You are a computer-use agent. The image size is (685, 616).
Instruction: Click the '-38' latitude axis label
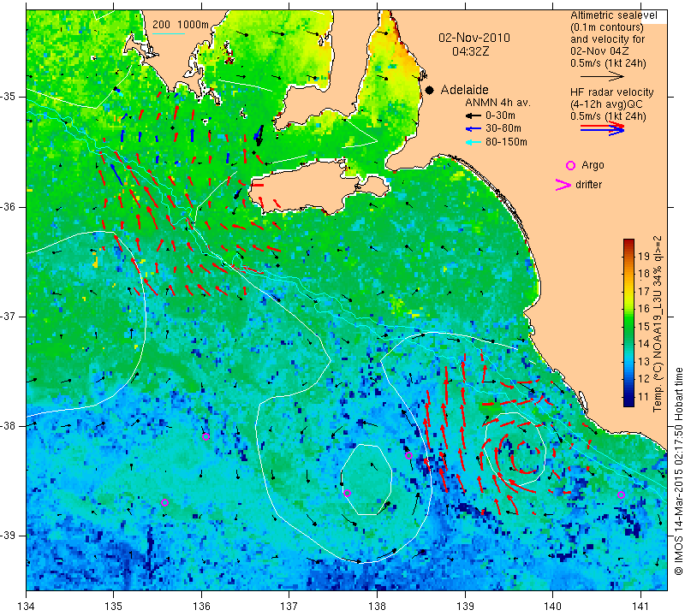point(9,426)
